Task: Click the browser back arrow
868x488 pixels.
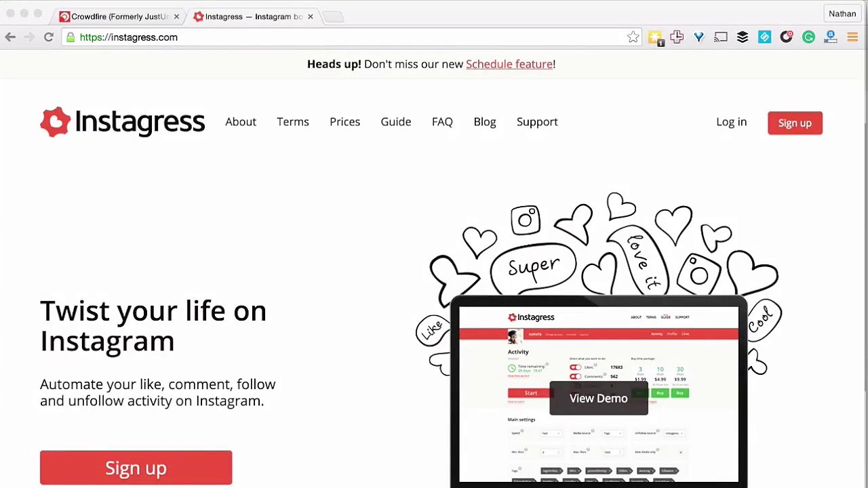Action: point(10,37)
